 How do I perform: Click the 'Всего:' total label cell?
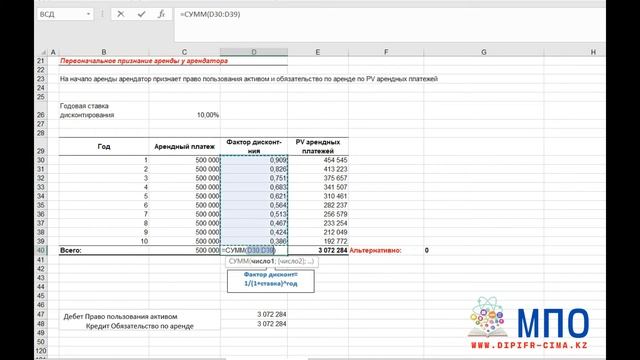click(x=104, y=250)
